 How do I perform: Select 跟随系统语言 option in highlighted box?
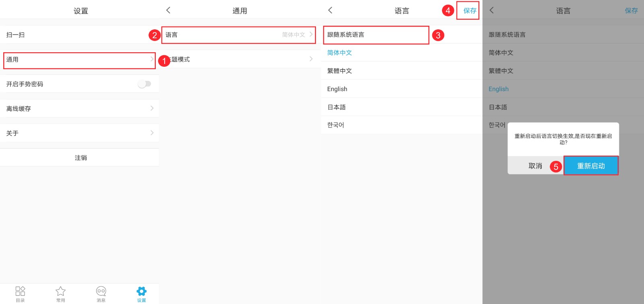[x=376, y=35]
